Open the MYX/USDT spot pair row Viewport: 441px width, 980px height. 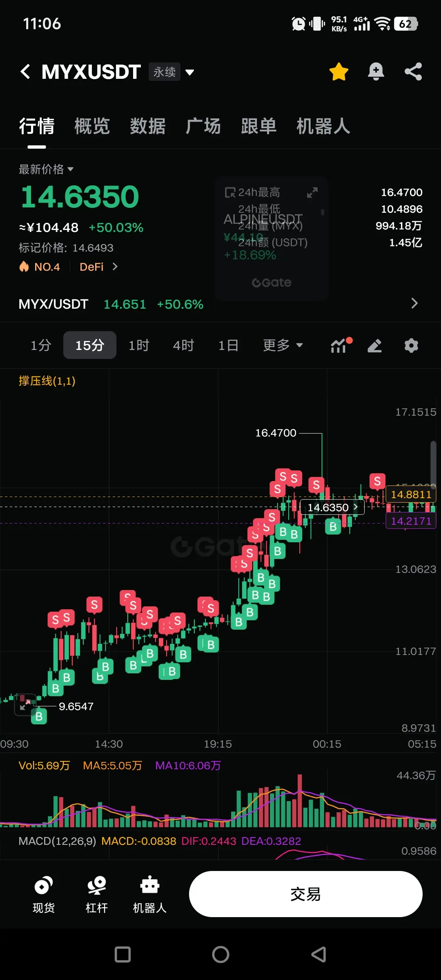pos(220,304)
